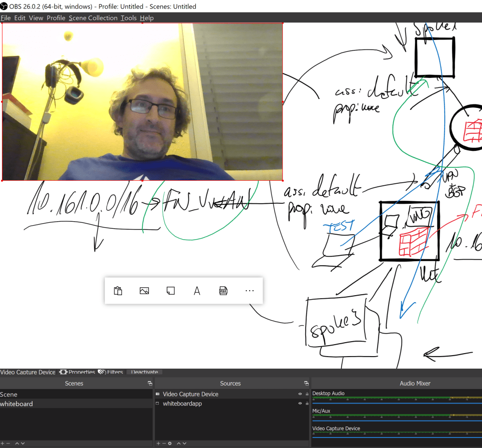Add a sticky Note using the whiteboard toolbar

170,290
